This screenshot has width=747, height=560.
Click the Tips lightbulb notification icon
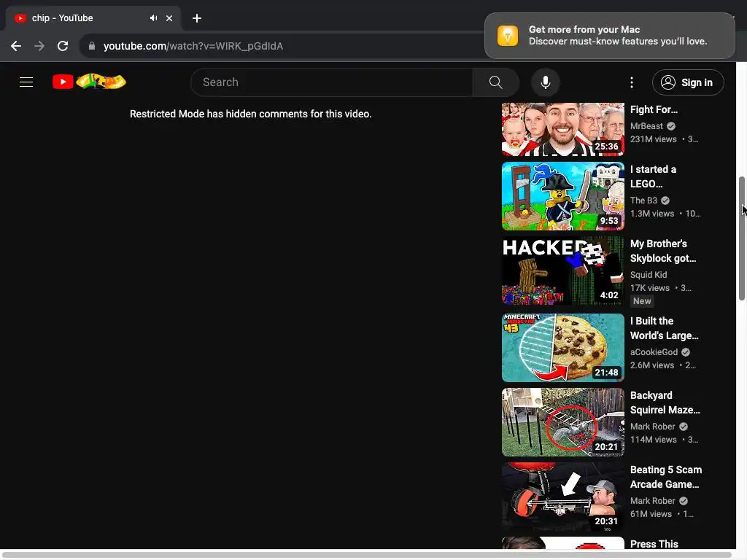tap(508, 36)
